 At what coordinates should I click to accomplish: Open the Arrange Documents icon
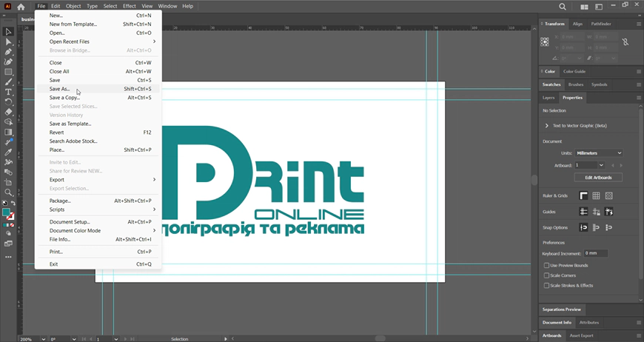coord(584,7)
